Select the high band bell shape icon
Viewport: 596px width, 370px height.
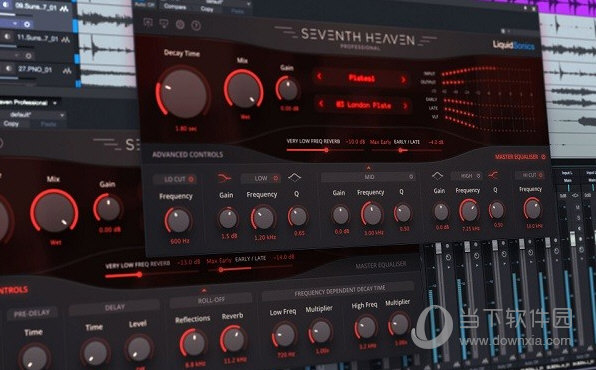click(x=437, y=175)
